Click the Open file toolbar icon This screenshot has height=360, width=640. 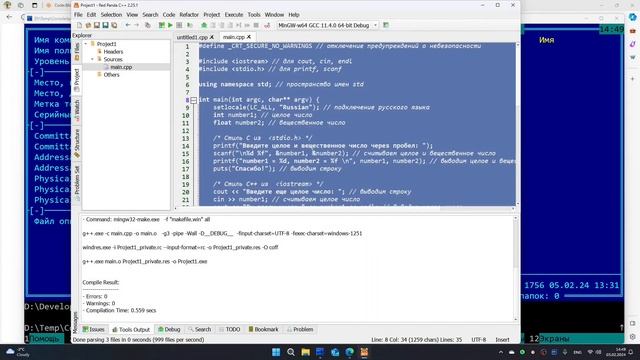pos(88,25)
